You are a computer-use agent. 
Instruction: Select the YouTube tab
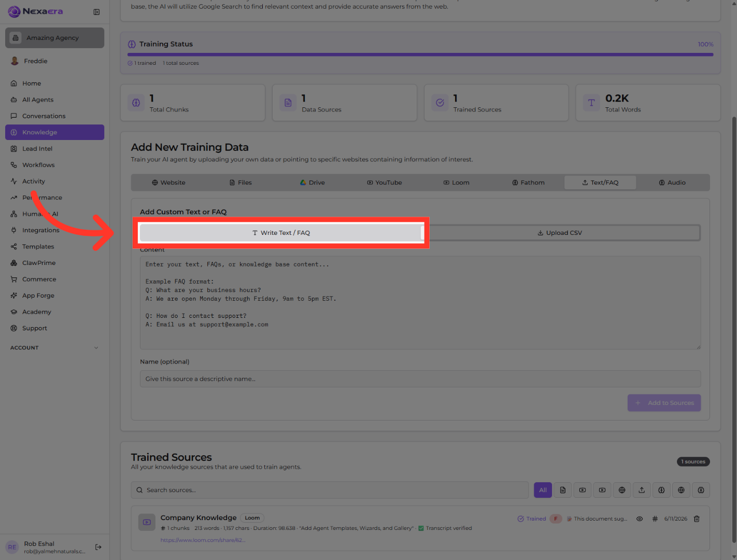(x=385, y=183)
